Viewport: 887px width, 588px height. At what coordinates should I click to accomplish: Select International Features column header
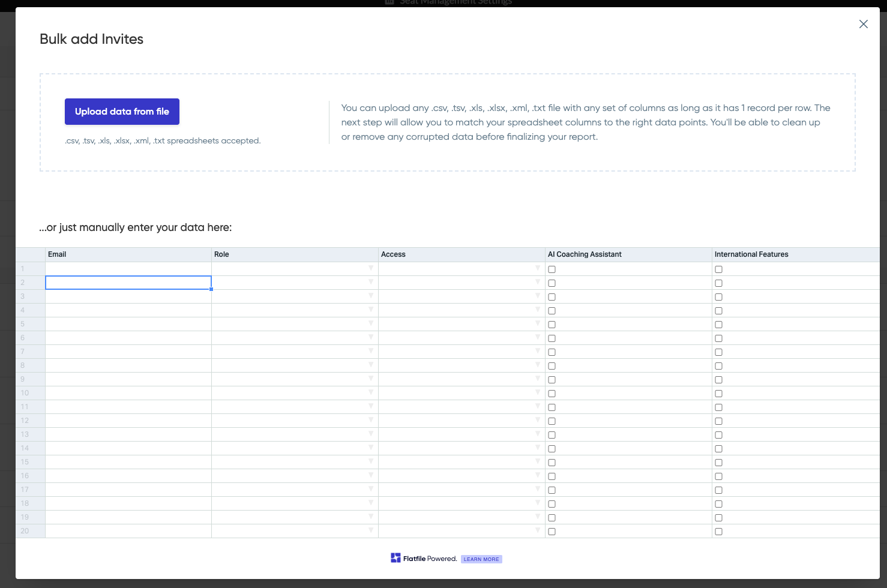[x=796, y=254]
